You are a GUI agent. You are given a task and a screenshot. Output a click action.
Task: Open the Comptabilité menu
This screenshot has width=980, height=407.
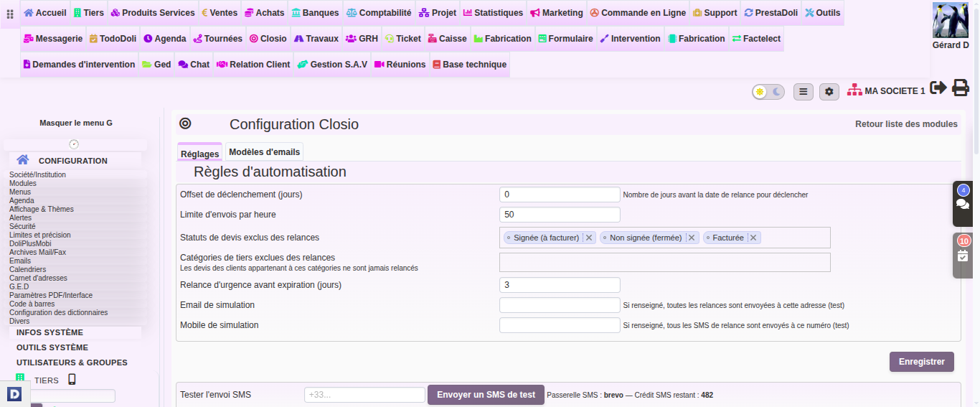click(379, 13)
